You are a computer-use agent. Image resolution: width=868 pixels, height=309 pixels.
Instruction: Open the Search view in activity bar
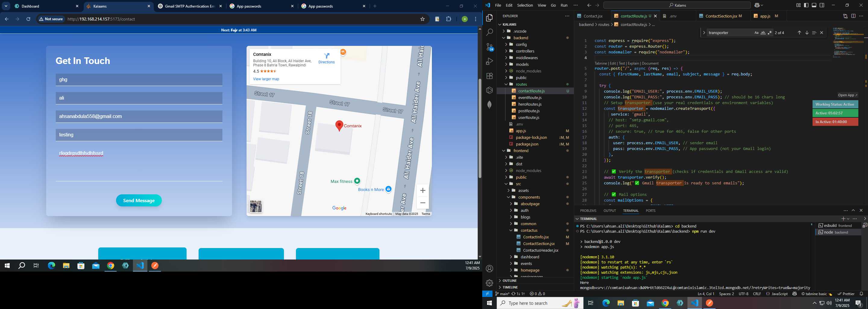pyautogui.click(x=489, y=32)
